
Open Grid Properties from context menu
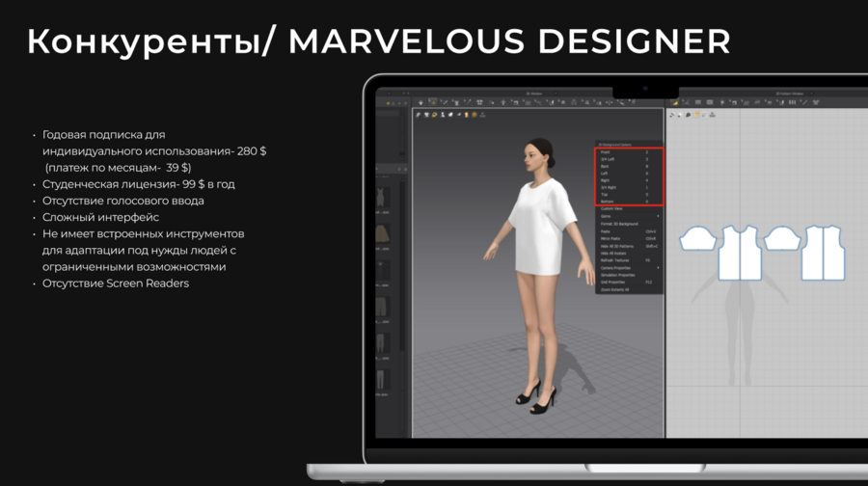pos(629,282)
